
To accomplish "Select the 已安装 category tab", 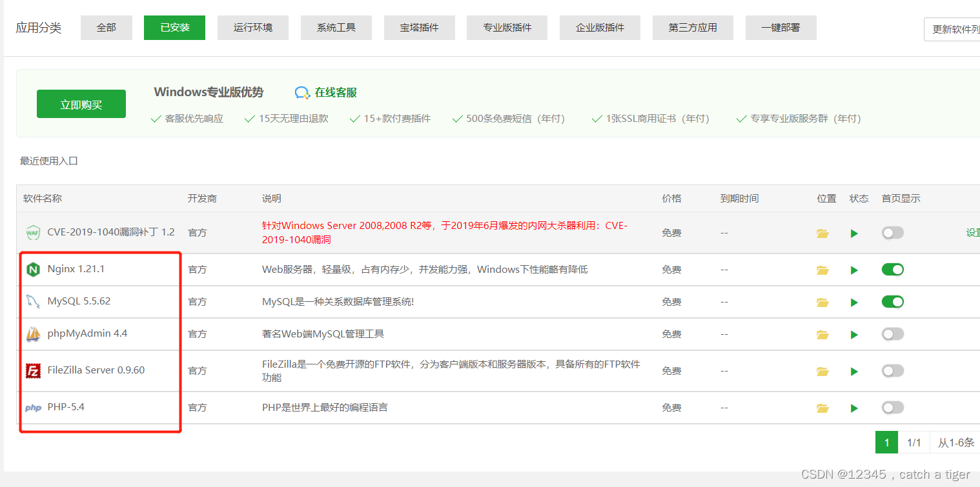I will [175, 28].
